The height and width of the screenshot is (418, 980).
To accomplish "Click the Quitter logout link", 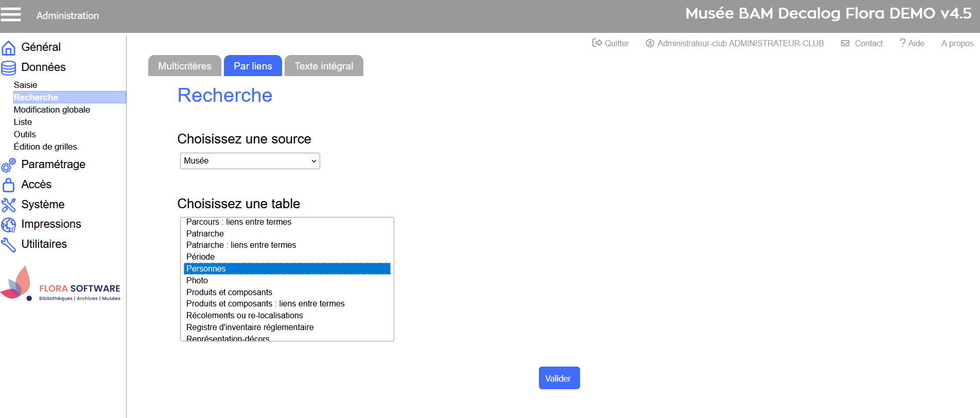I will pyautogui.click(x=610, y=44).
